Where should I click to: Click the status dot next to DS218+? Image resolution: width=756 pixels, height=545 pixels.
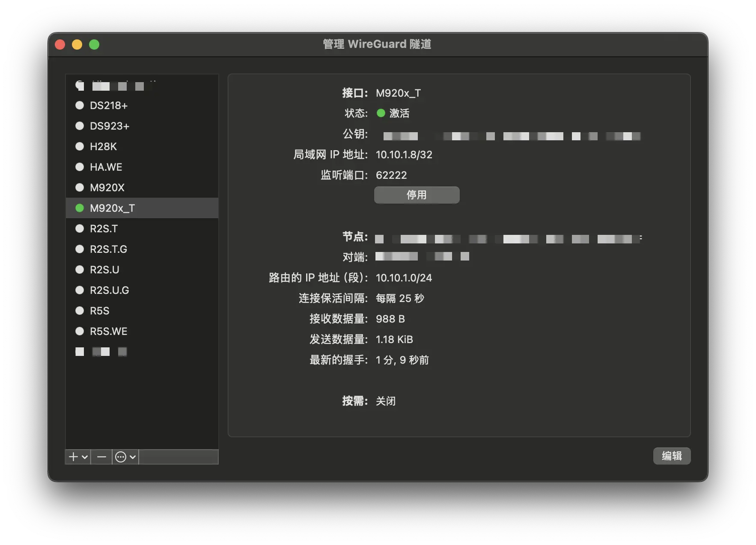click(80, 105)
